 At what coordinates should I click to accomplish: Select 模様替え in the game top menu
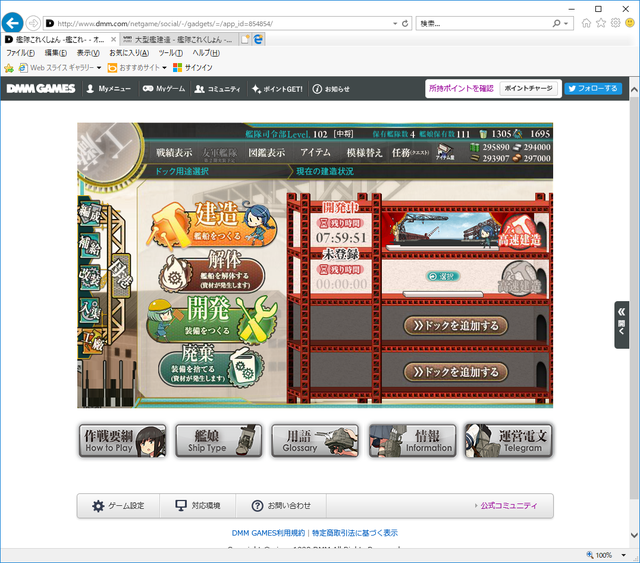pyautogui.click(x=364, y=153)
